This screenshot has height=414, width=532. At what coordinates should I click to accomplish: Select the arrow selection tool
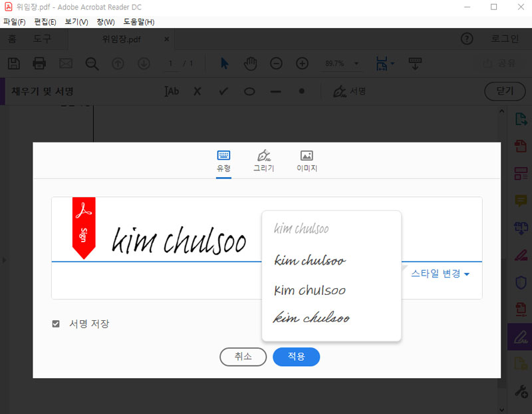(x=224, y=63)
